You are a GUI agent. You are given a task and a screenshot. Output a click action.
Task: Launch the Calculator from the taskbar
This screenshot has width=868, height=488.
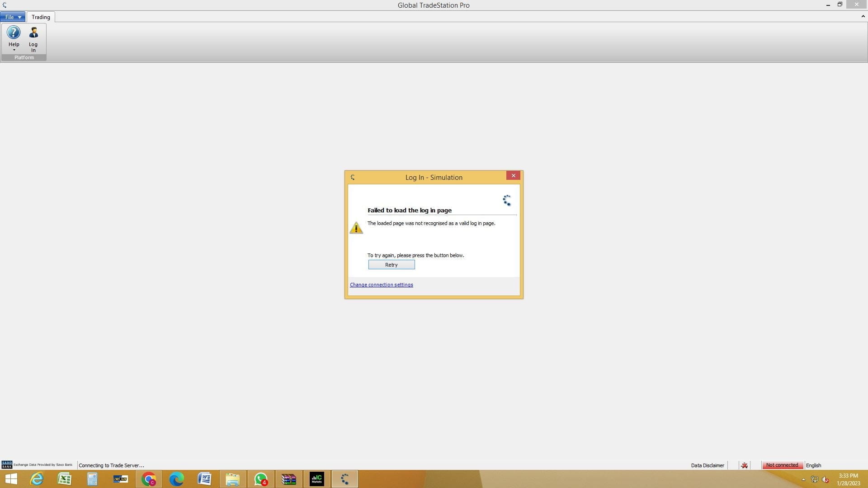click(92, 479)
